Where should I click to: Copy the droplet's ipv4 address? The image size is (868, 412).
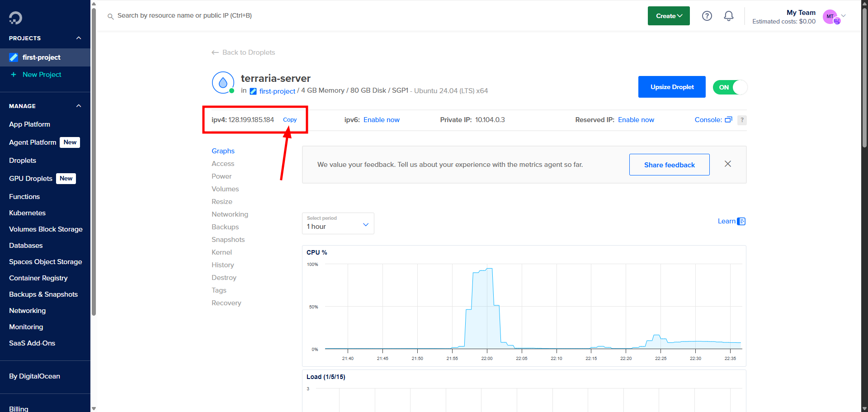pyautogui.click(x=290, y=119)
